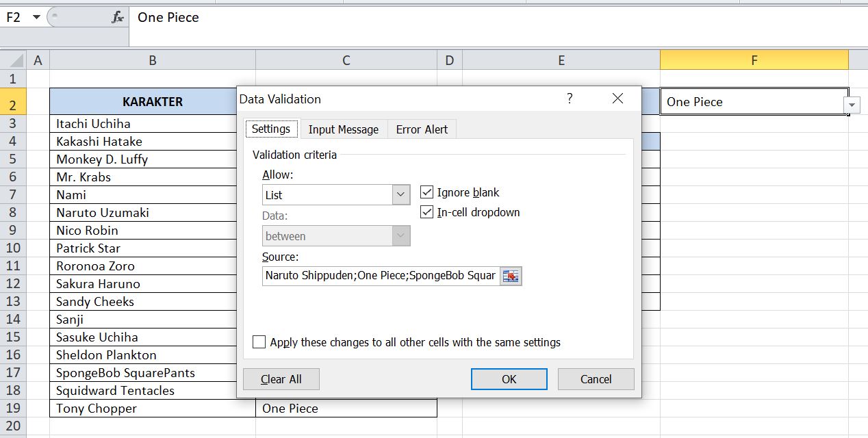Dismiss the dialog with Cancel
868x438 pixels.
click(596, 378)
